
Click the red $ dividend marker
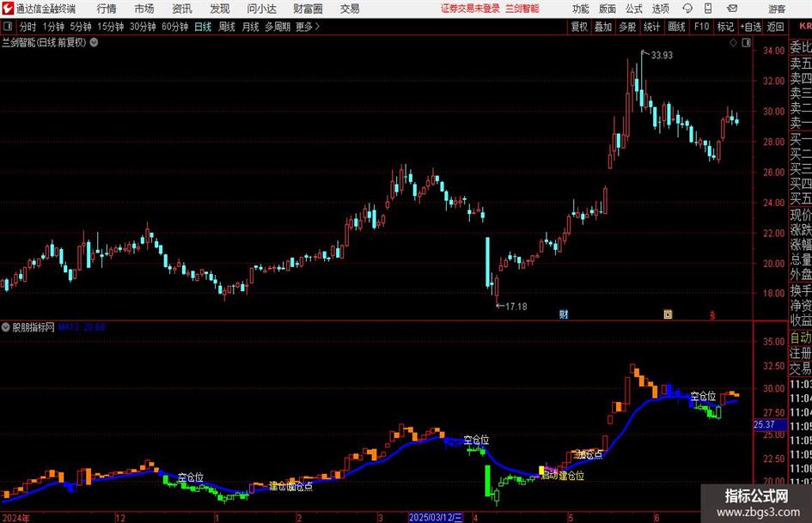pos(712,314)
